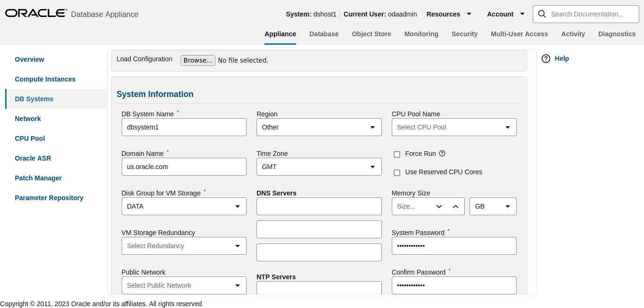Select Network in the left sidebar
Image resolution: width=644 pixels, height=308 pixels.
[28, 119]
